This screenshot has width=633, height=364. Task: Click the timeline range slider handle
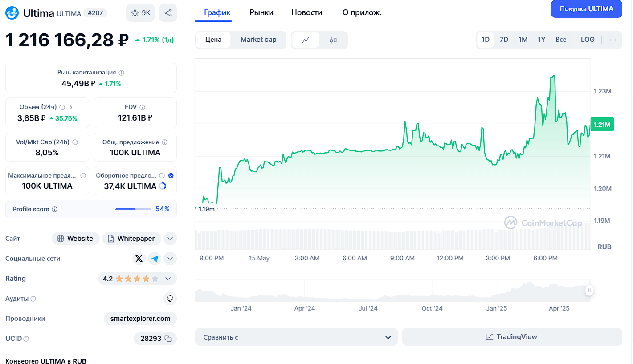(589, 291)
